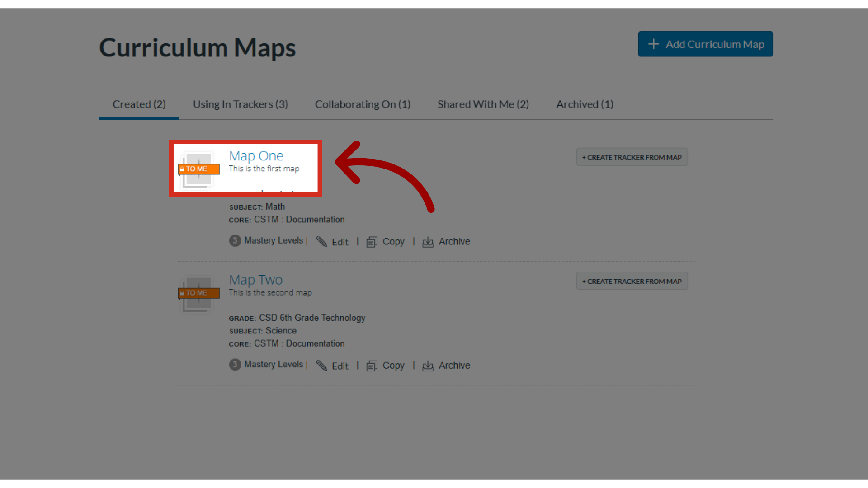Click Archive icon for Map Two
Image resolution: width=868 pixels, height=488 pixels.
click(428, 366)
